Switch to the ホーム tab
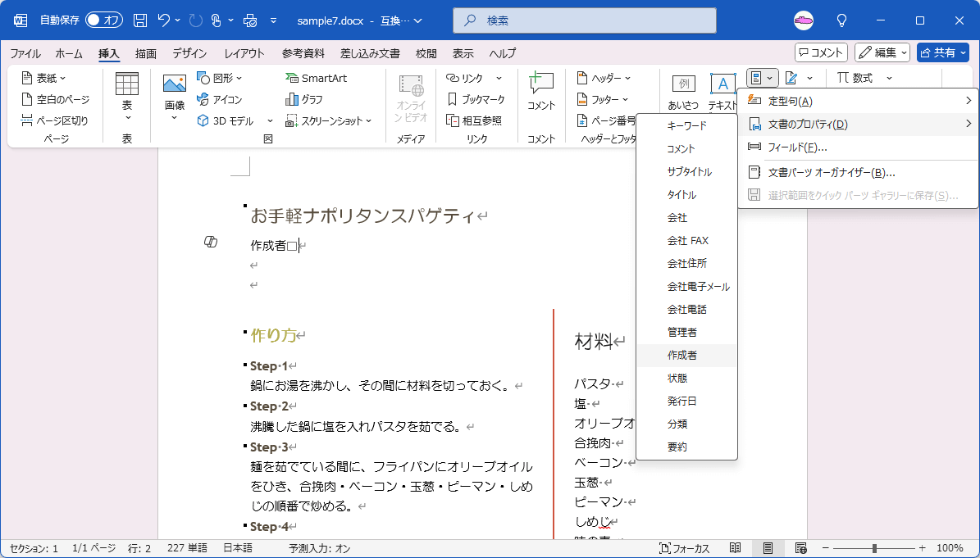The image size is (980, 558). coord(69,54)
